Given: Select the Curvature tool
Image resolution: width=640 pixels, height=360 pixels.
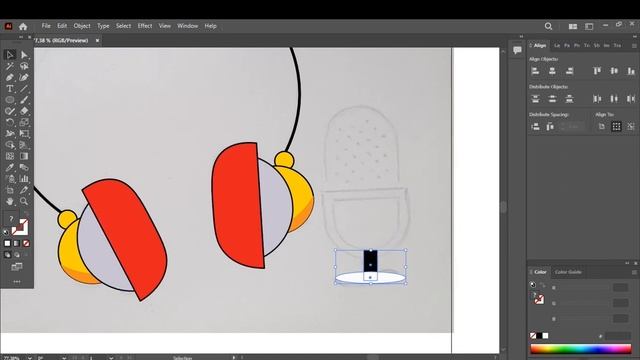Looking at the screenshot, I should pyautogui.click(x=24, y=77).
